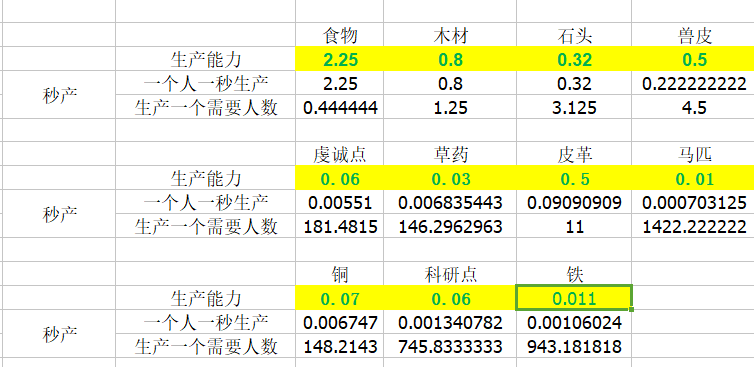
Task: Select cell with value 11 under 皮革
Action: [x=574, y=226]
